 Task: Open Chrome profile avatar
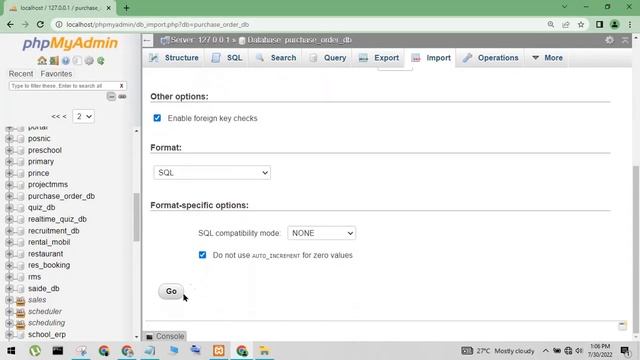614,24
